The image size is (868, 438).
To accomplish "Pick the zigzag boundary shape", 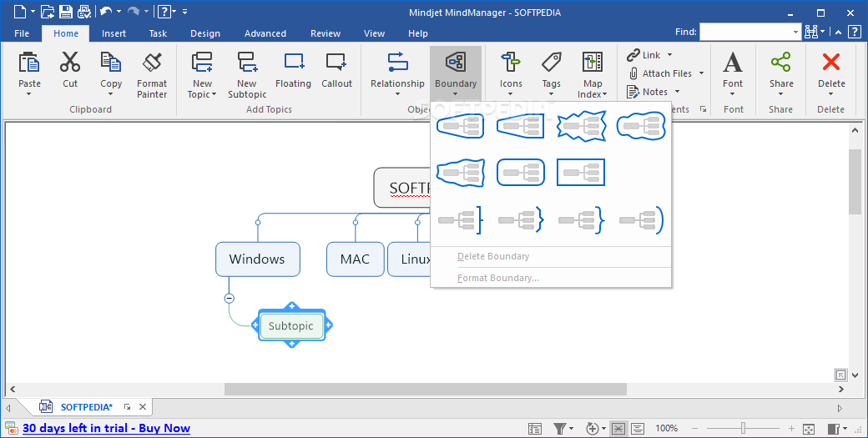I will click(x=581, y=126).
